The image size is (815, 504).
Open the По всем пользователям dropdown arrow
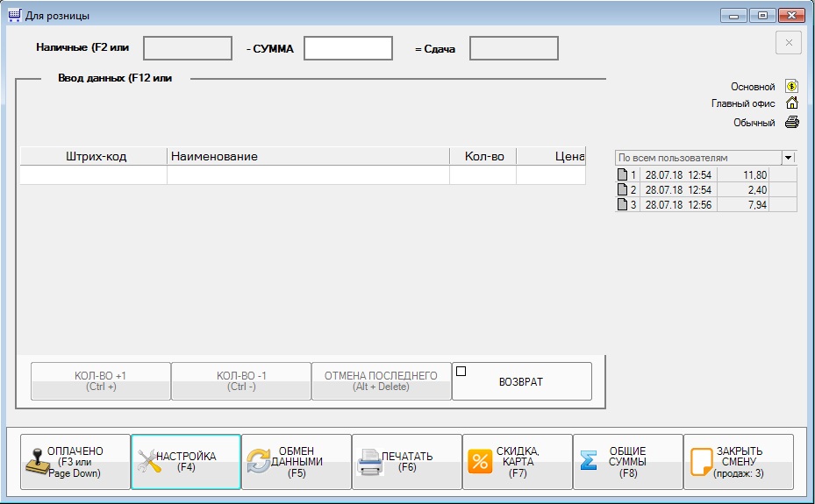click(x=788, y=157)
